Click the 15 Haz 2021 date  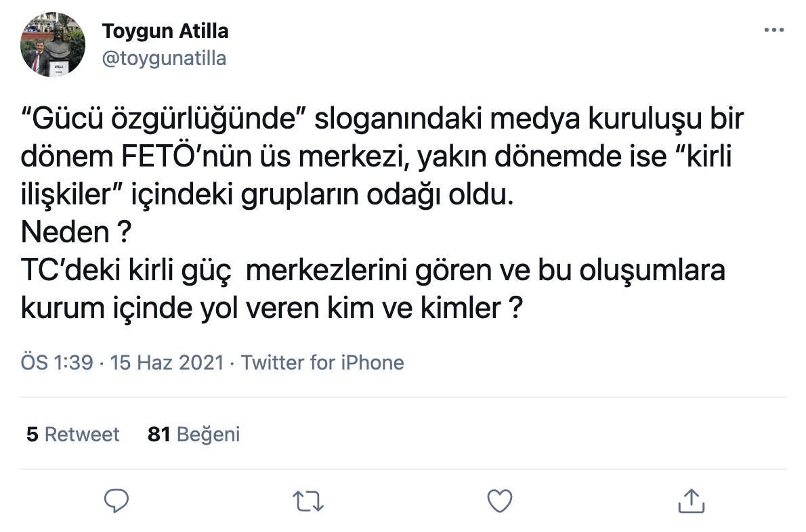point(167,363)
